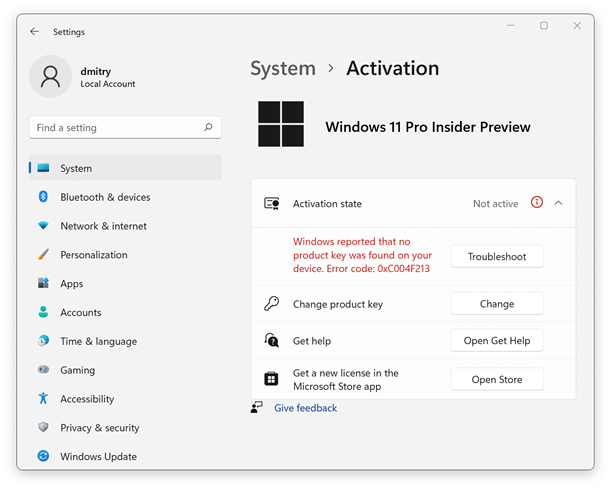Open Privacy & security settings
Viewport: 611px width, 490px height.
(125, 428)
